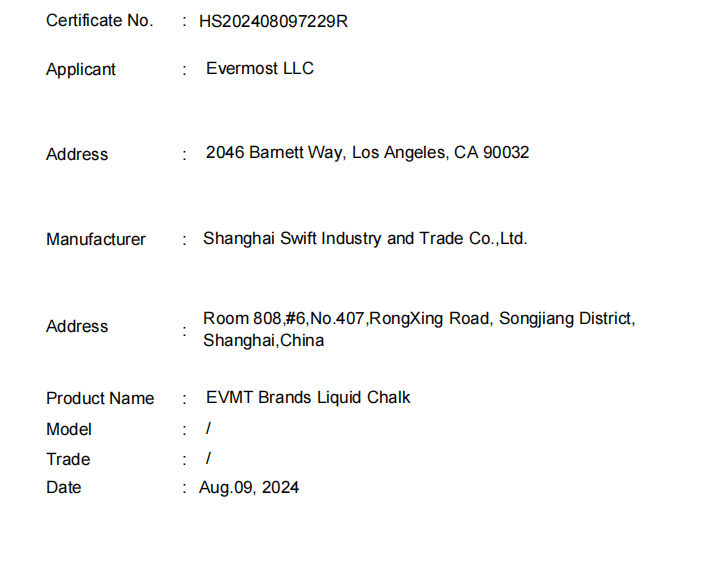This screenshot has height=561, width=704.
Task: Click the 'Shanghai,China' text line
Action: point(263,340)
